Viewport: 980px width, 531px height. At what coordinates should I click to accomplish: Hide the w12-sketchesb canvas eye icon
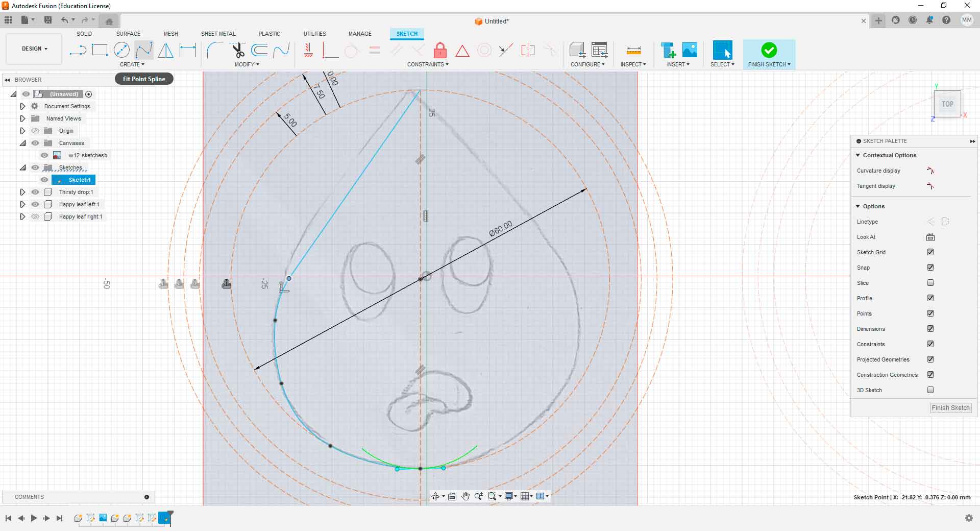44,155
